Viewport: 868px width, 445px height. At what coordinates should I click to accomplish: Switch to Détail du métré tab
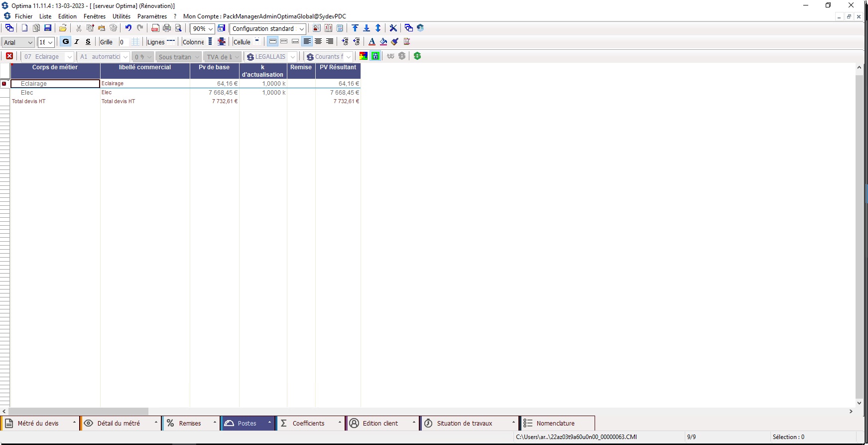[x=121, y=424]
